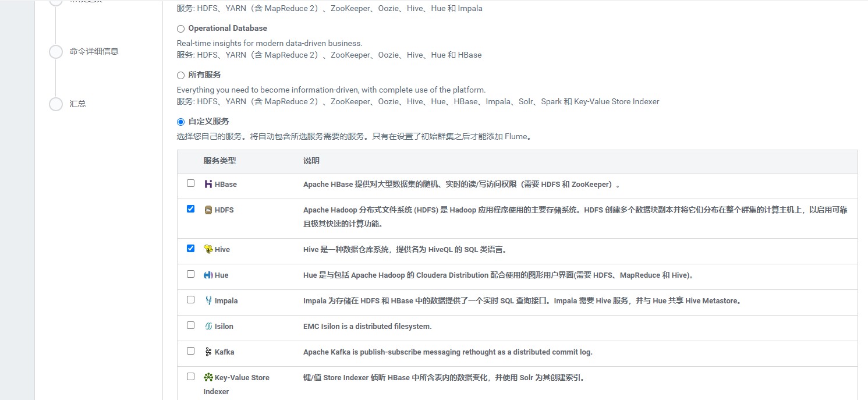
Task: Click the Isilon service icon
Action: click(208, 326)
